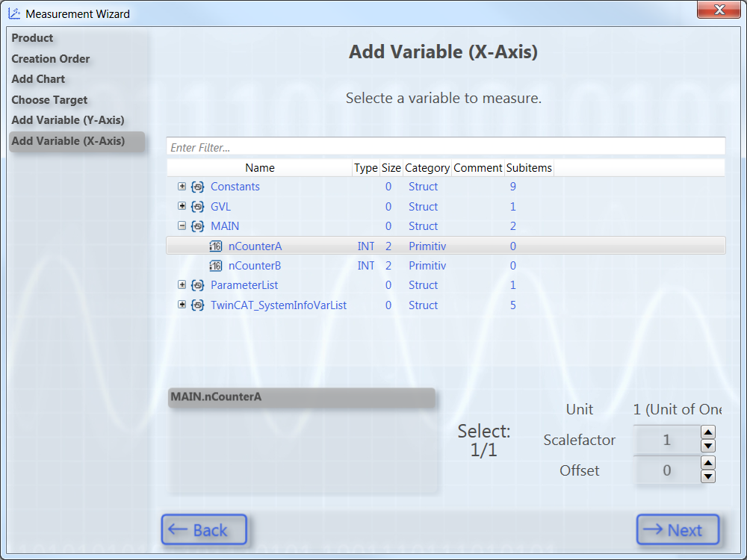Click the struct icon beside TwinCAT_SystemInfoVarList

(198, 305)
